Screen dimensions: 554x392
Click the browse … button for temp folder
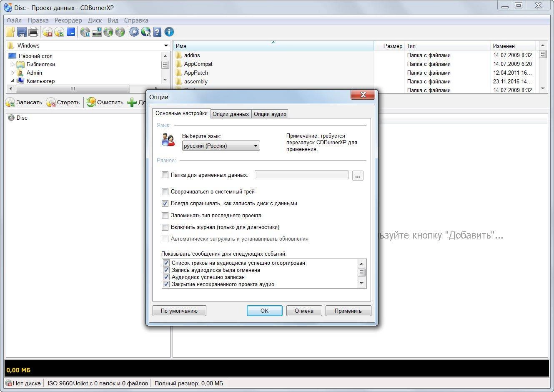[x=358, y=176]
